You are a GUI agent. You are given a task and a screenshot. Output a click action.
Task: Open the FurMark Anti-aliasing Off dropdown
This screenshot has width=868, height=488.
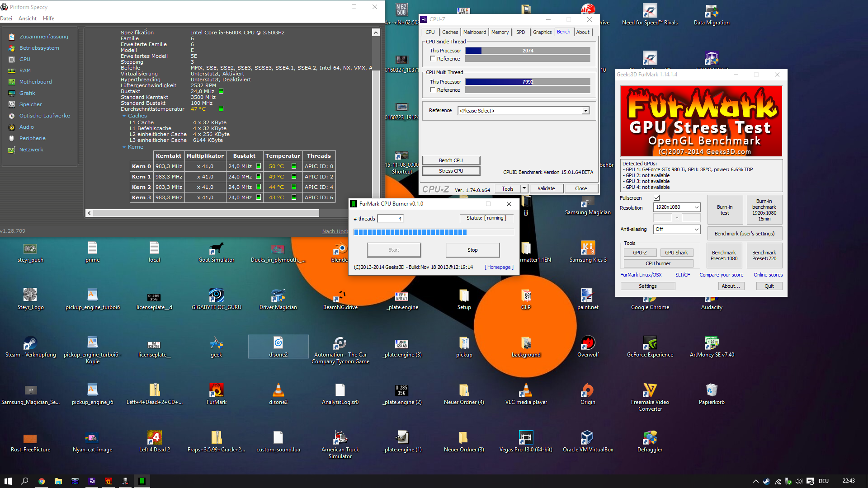(x=677, y=230)
